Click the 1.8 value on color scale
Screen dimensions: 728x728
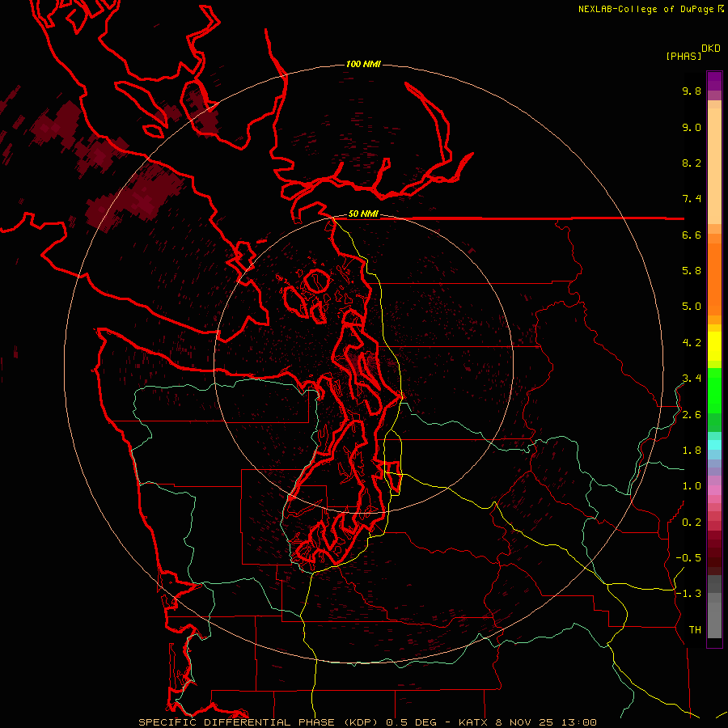(692, 451)
